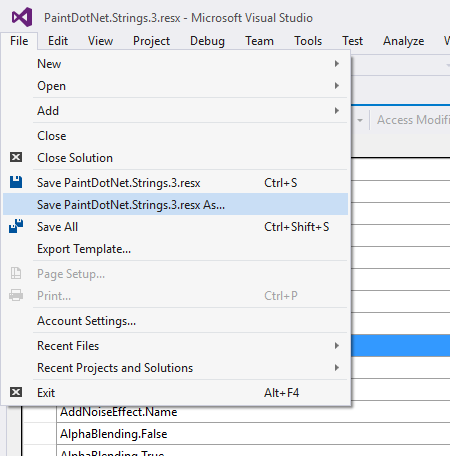
Task: Choose Close Solution menu entry
Action: click(x=175, y=158)
